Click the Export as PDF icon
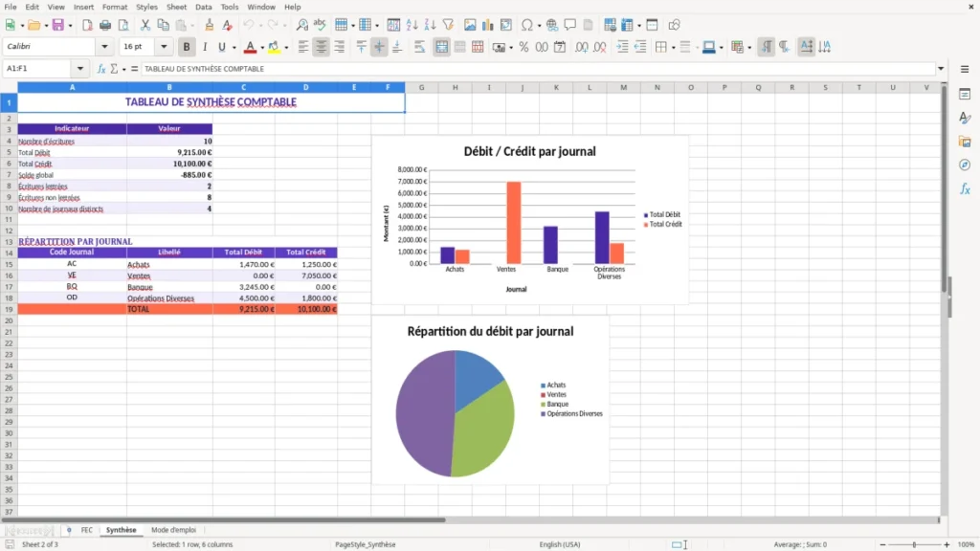The height and width of the screenshot is (551, 980). (87, 25)
